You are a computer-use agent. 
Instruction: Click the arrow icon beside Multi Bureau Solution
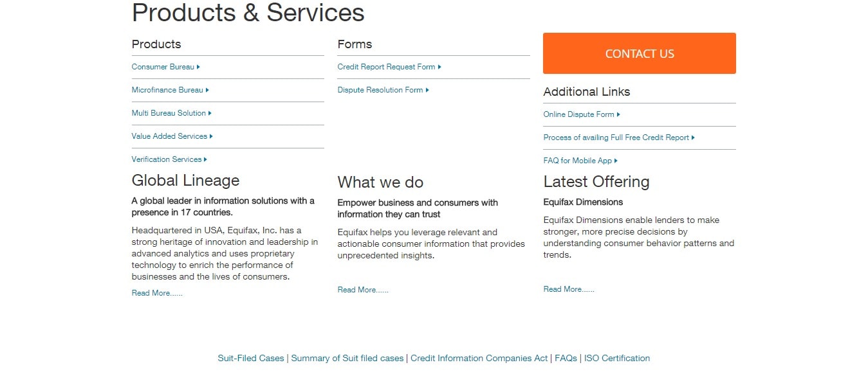coord(210,113)
